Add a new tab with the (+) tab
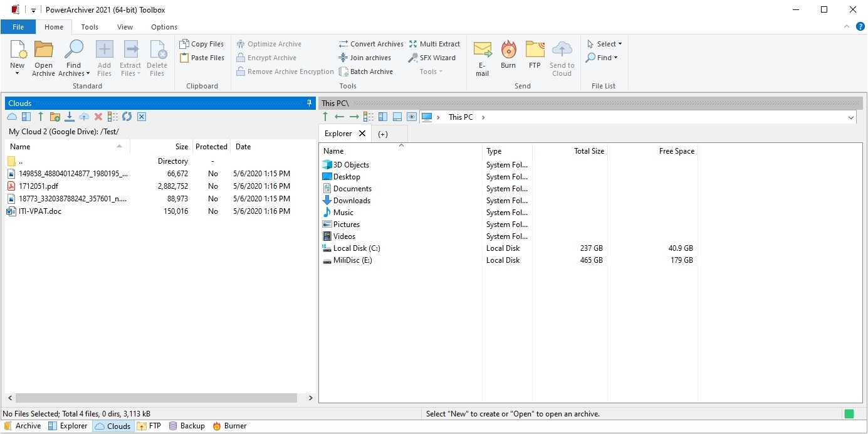 pyautogui.click(x=383, y=134)
